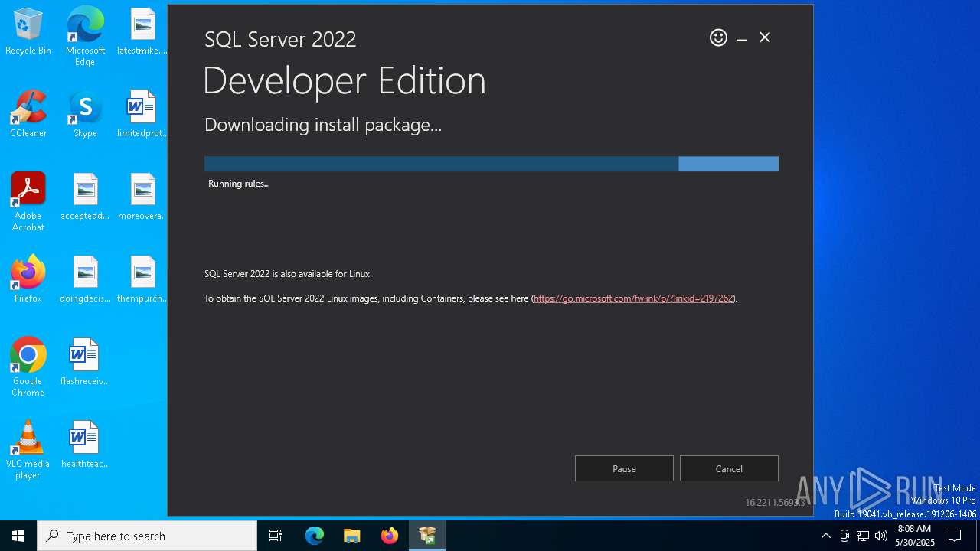Minimize the SQL Server installer window

[x=742, y=38]
